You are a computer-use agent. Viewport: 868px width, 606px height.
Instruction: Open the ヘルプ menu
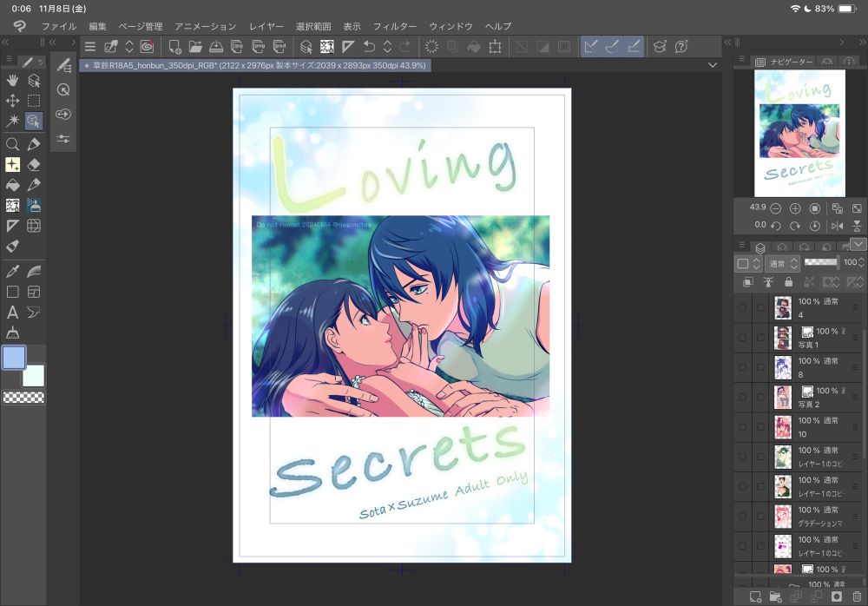(x=498, y=26)
